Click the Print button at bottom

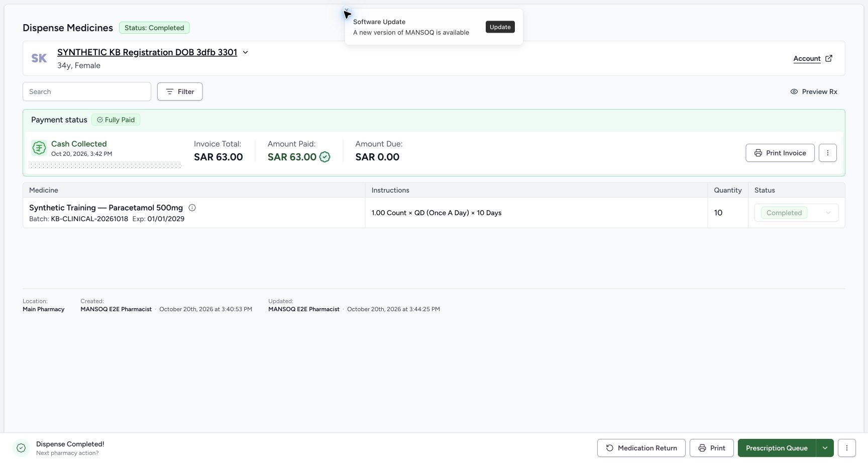(711, 448)
